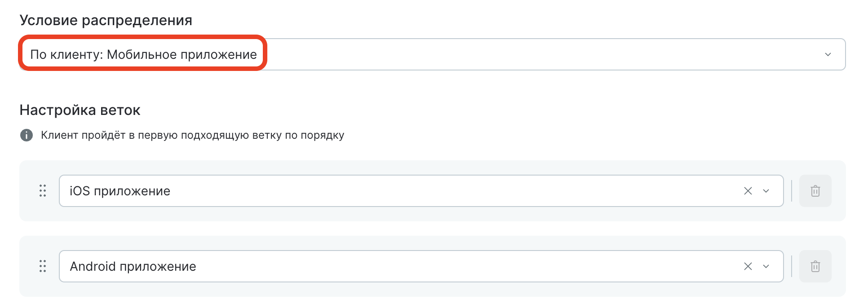Open the 'iOS приложение' branch select field

click(x=395, y=191)
